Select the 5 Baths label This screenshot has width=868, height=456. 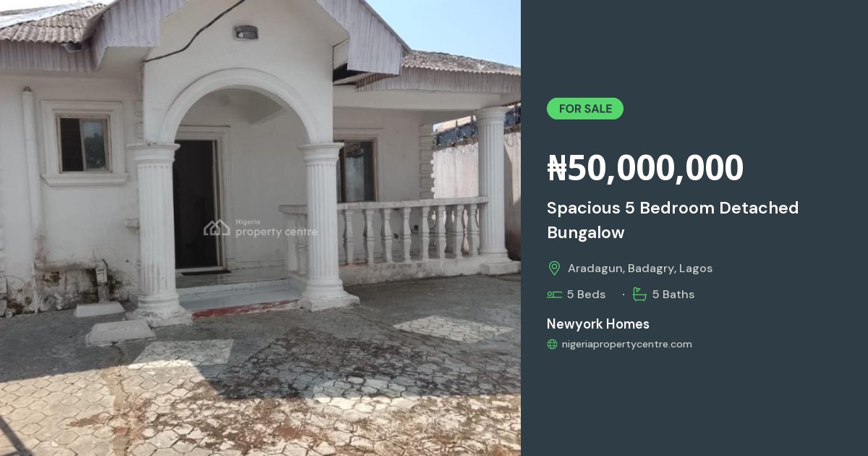tap(673, 295)
